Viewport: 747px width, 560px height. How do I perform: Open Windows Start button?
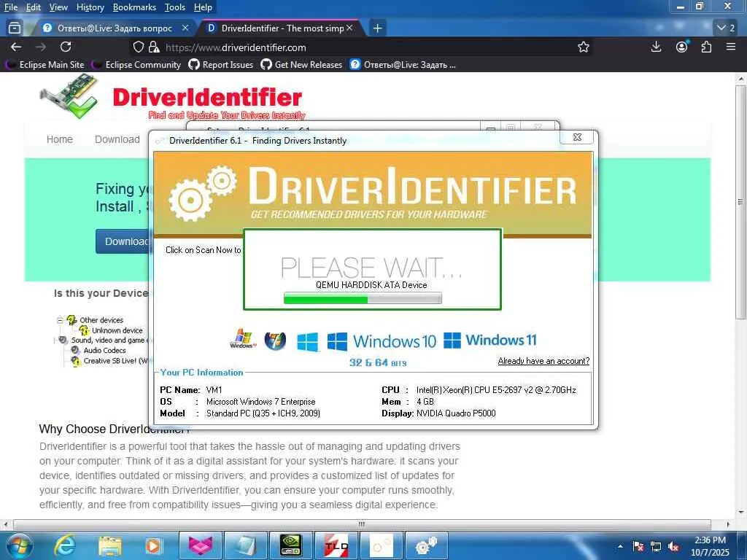(x=19, y=545)
